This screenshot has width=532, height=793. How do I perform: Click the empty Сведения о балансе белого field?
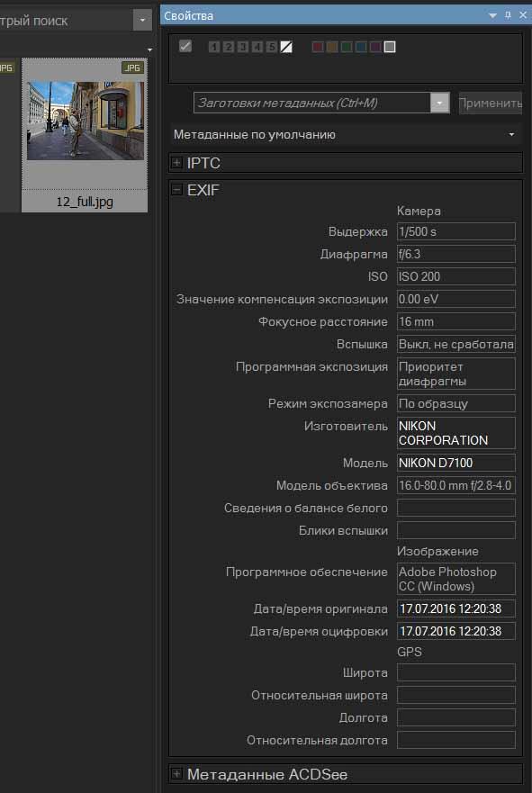coord(456,508)
